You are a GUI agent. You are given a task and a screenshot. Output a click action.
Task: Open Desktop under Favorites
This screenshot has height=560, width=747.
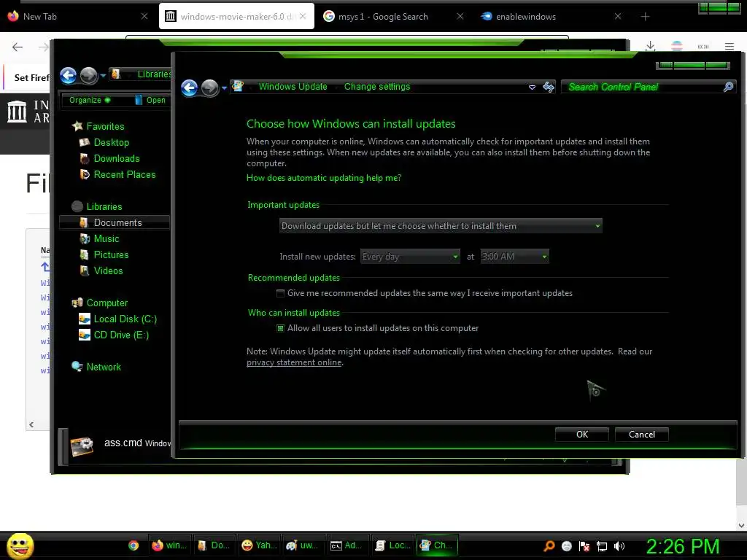click(111, 142)
